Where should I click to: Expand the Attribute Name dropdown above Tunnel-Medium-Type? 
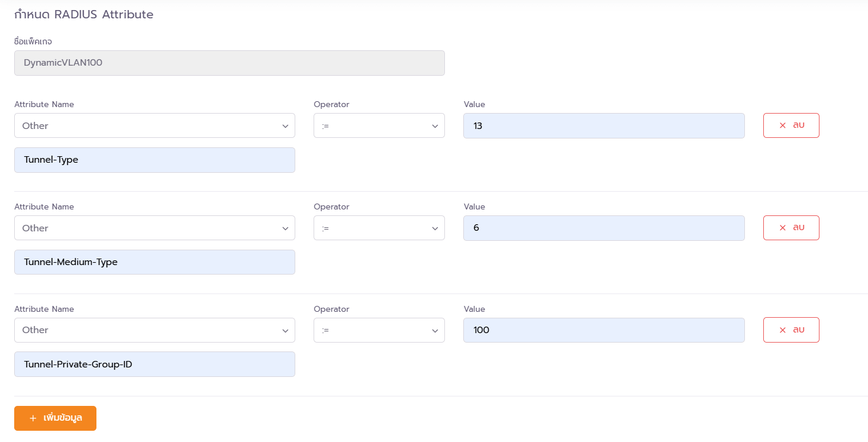(x=154, y=228)
